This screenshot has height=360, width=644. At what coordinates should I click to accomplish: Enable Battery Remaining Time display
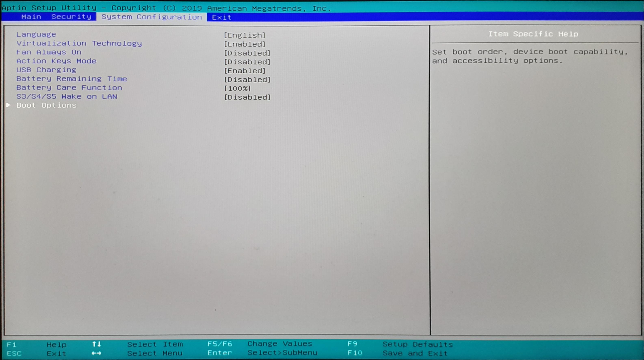247,79
